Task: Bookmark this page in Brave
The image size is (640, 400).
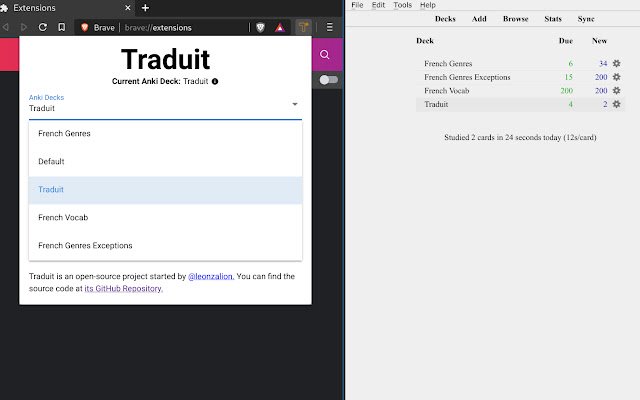Action: (x=62, y=27)
